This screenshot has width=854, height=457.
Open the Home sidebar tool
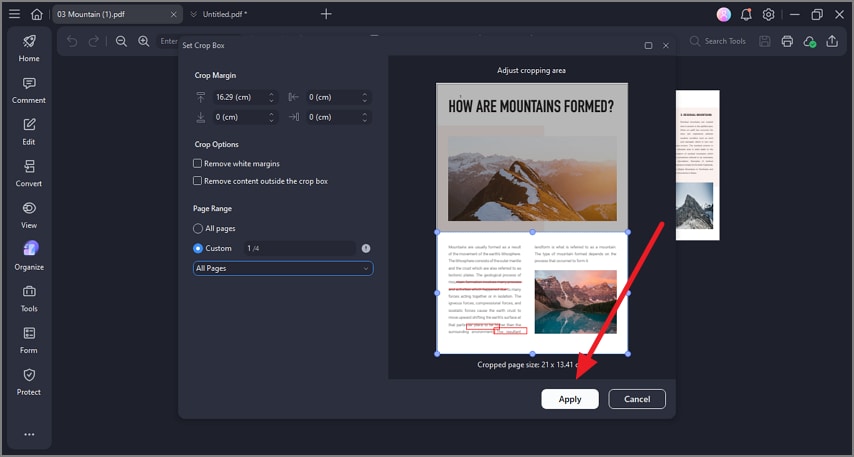tap(29, 48)
